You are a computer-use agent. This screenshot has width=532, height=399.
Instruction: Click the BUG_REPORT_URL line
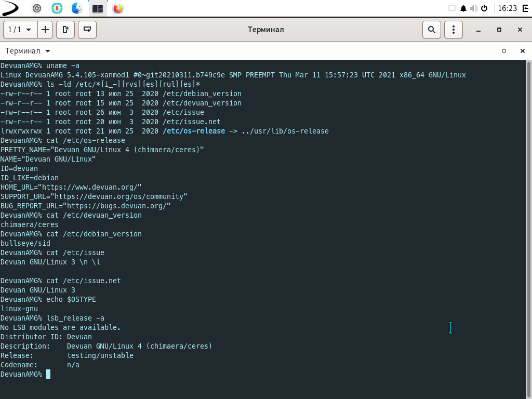86,206
